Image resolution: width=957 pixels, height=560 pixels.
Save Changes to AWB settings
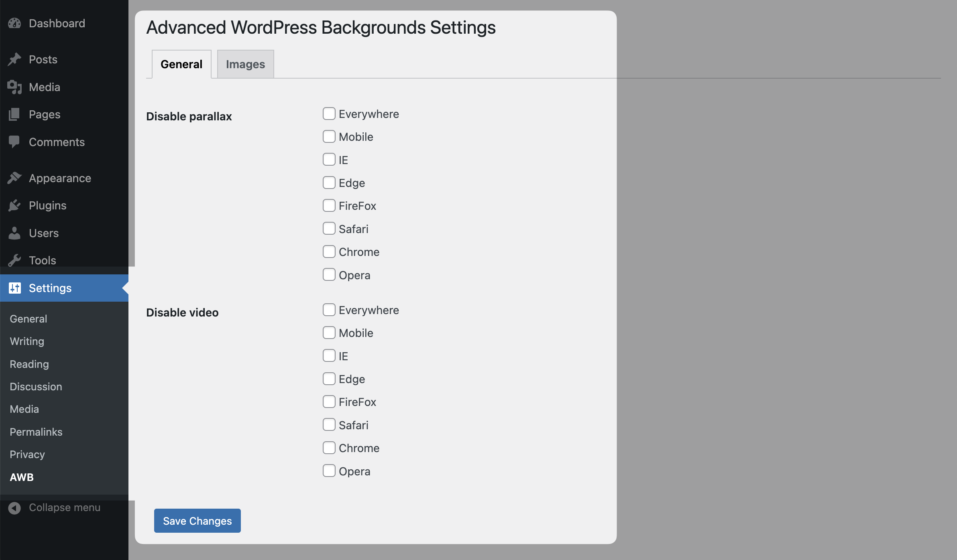coord(198,521)
